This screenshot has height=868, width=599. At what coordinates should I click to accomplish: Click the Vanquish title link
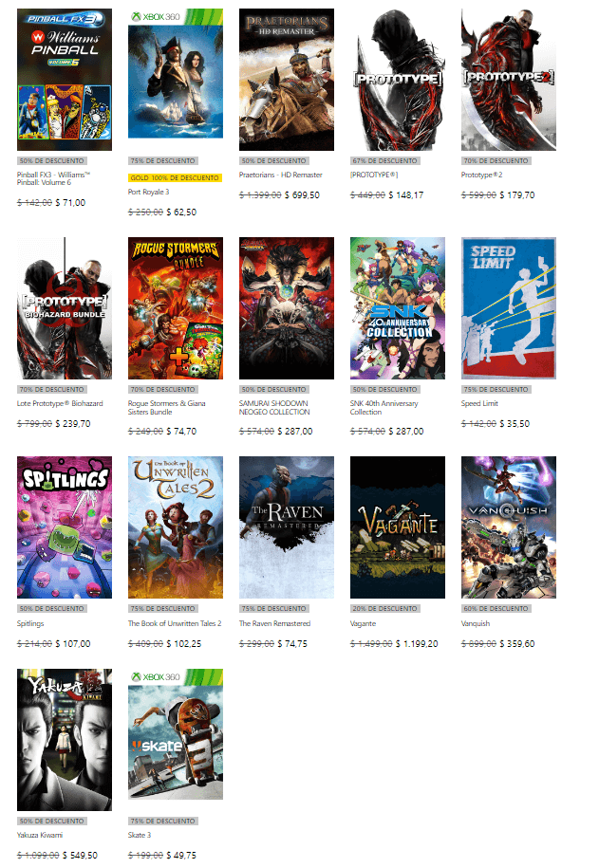click(x=476, y=623)
